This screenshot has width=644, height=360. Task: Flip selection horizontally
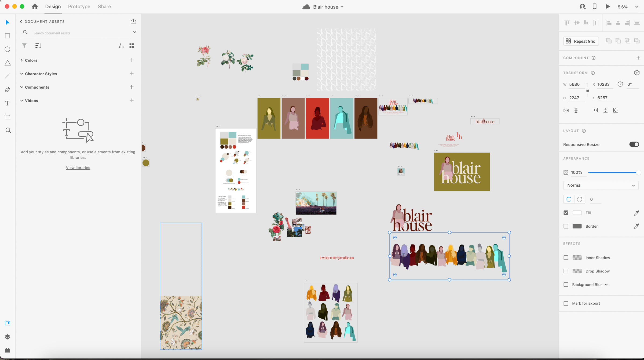566,110
